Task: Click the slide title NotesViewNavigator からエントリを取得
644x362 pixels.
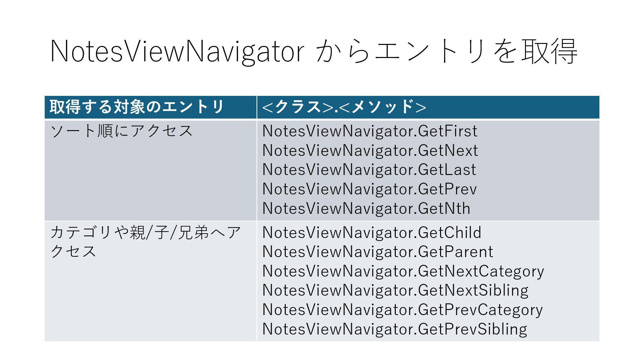Action: 314,51
